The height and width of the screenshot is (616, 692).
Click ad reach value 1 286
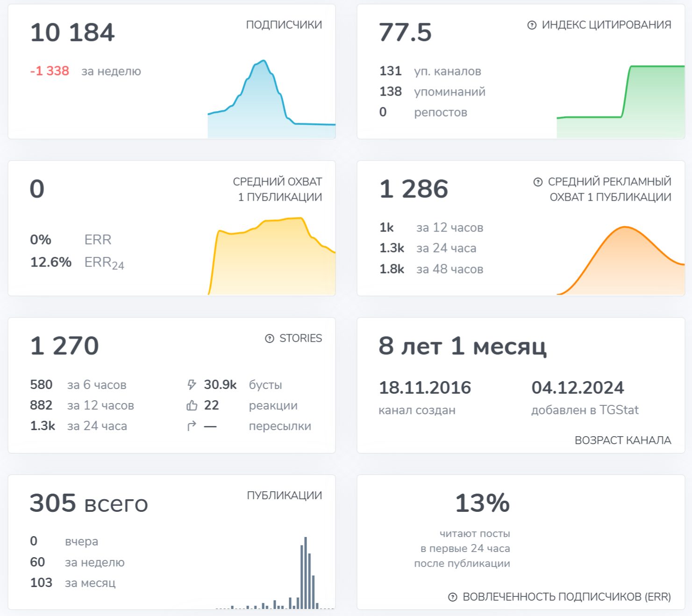[414, 189]
